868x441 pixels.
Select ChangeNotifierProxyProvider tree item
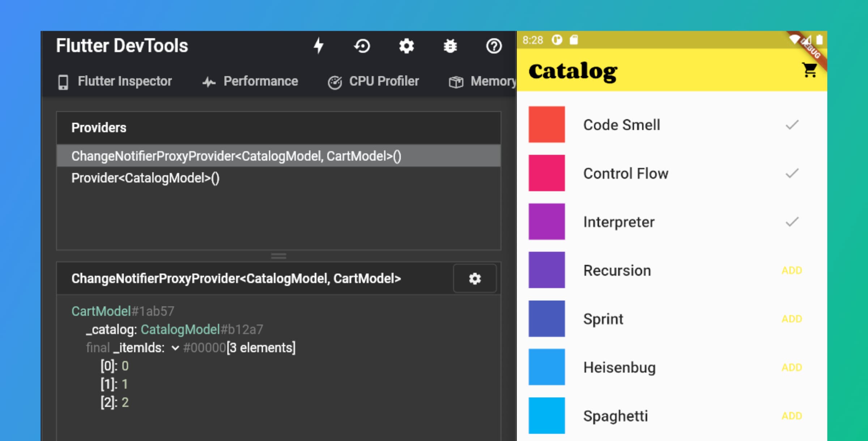point(280,157)
